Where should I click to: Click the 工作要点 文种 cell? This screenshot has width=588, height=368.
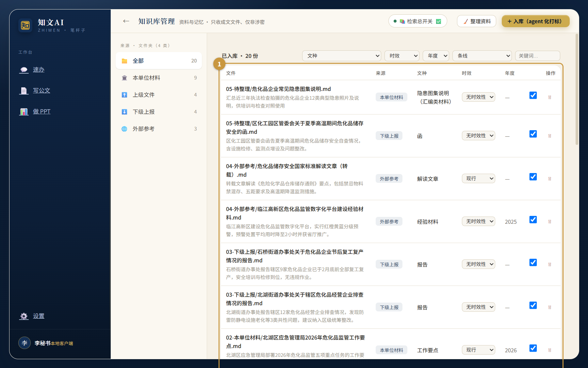pos(428,350)
